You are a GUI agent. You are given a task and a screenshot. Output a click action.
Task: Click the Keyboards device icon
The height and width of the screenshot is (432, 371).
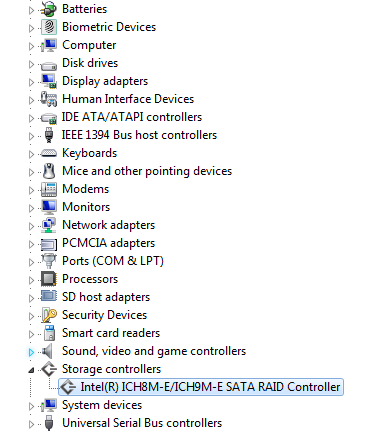(x=49, y=153)
